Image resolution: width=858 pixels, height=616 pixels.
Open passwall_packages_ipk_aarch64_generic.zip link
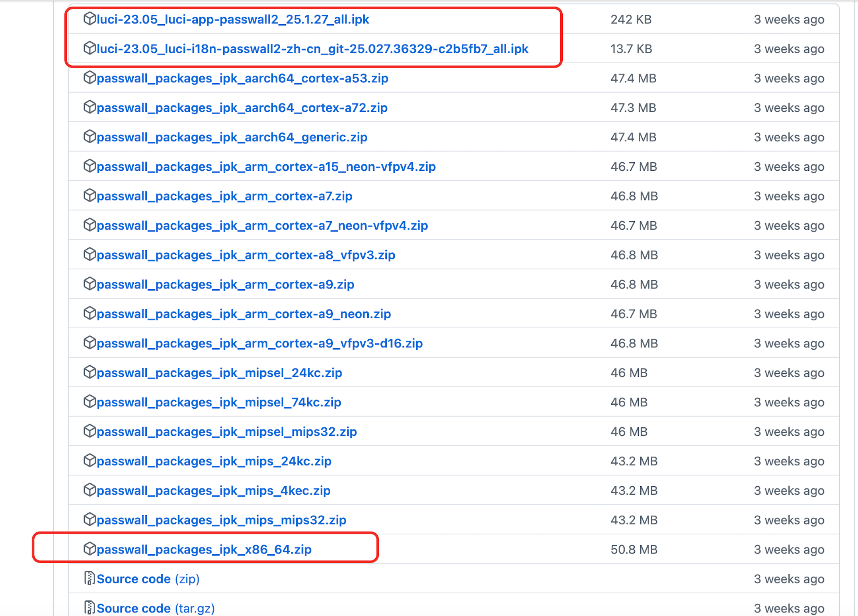(232, 137)
